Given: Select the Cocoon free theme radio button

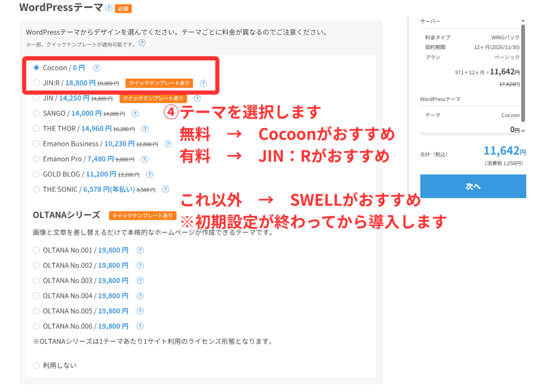Looking at the screenshot, I should 36,68.
